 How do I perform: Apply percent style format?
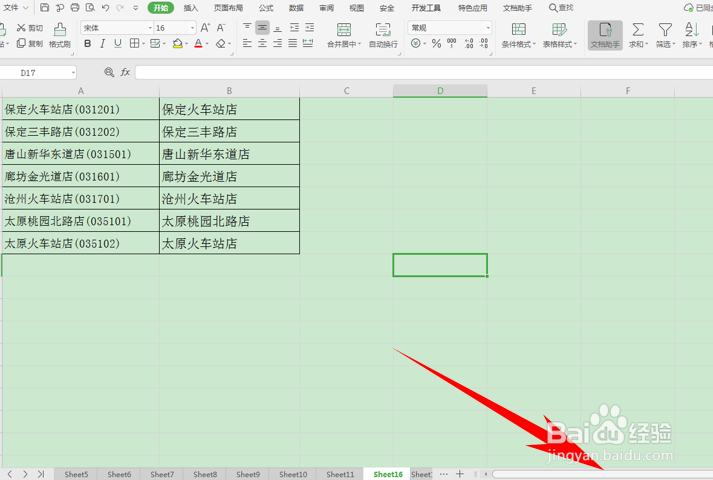437,43
